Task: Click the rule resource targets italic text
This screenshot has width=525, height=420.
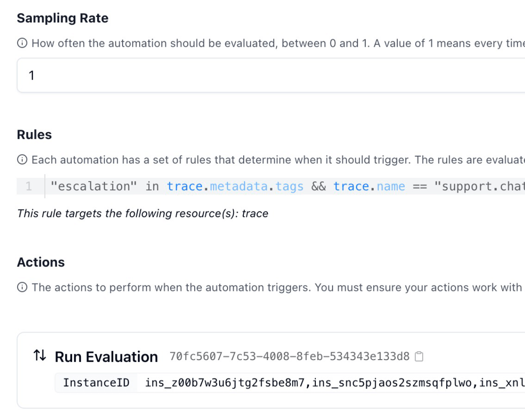Action: tap(143, 213)
